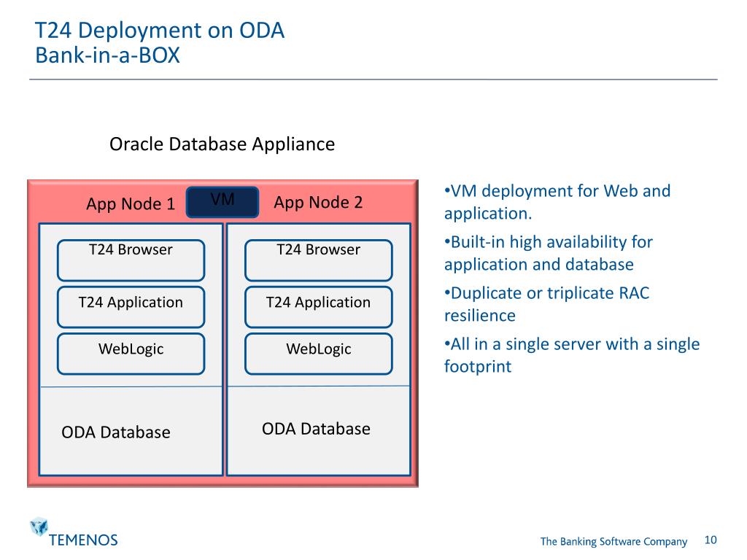Click WebLogic box in App Node 2
747x560 pixels.
pos(319,354)
